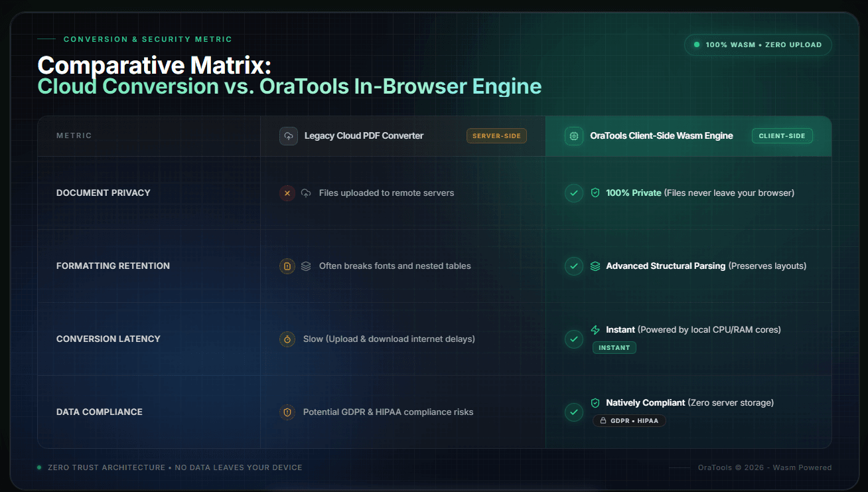868x492 pixels.
Task: Click the chip icon beside OraTools Client-Side Wasm Engine
Action: coord(574,136)
